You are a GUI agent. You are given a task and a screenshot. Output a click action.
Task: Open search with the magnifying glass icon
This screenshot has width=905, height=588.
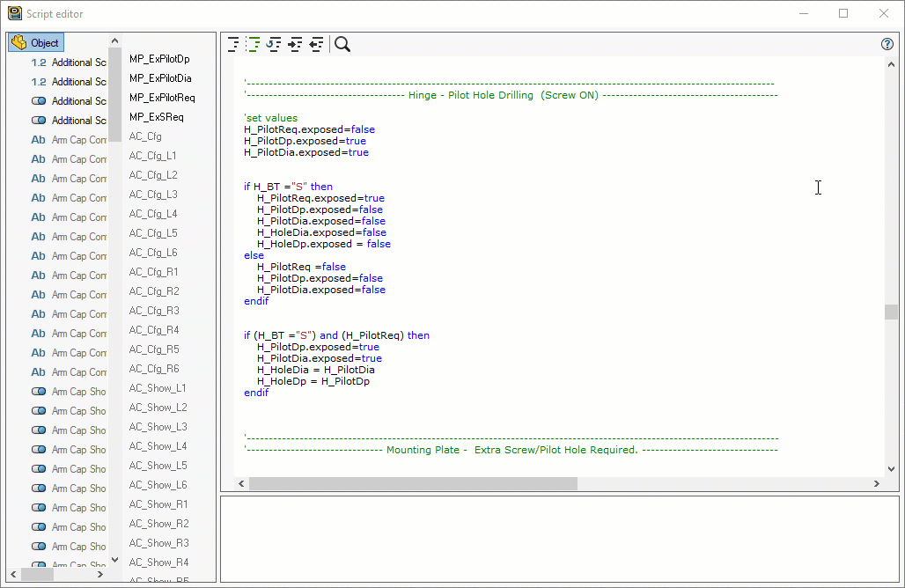point(342,44)
